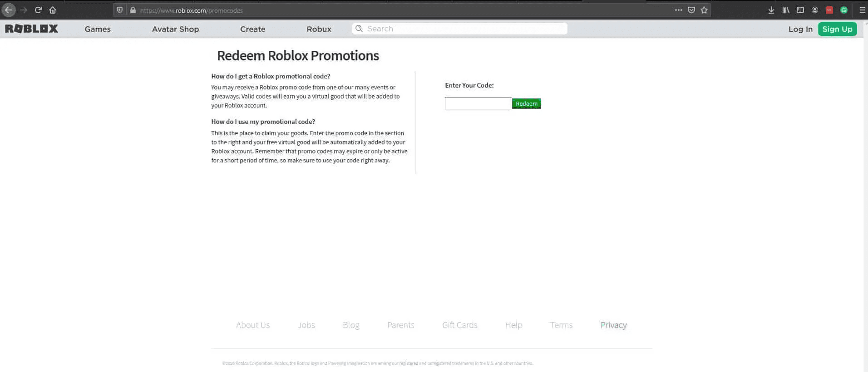The height and width of the screenshot is (372, 868).
Task: Open the downloads arrow icon
Action: (771, 10)
